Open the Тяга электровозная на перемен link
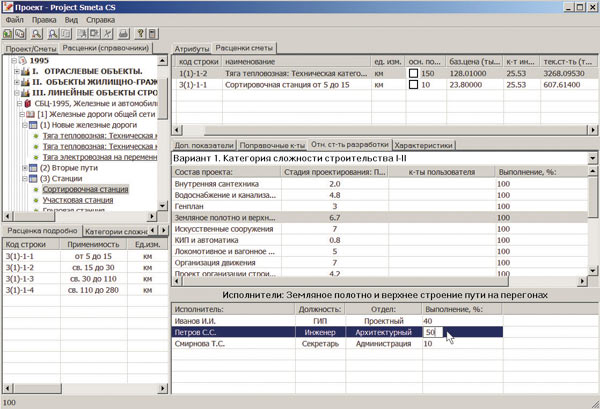Screen dimensions: 600x409 (x=100, y=157)
